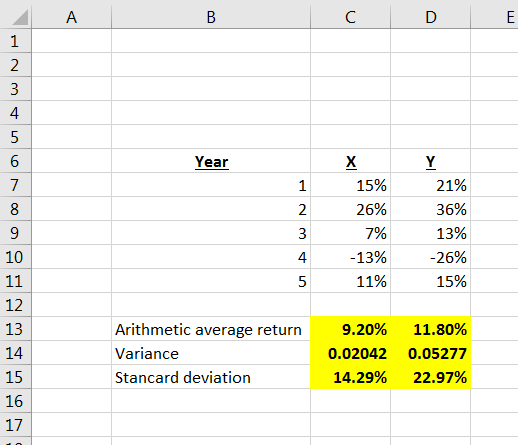Select row 2 header

(15, 65)
